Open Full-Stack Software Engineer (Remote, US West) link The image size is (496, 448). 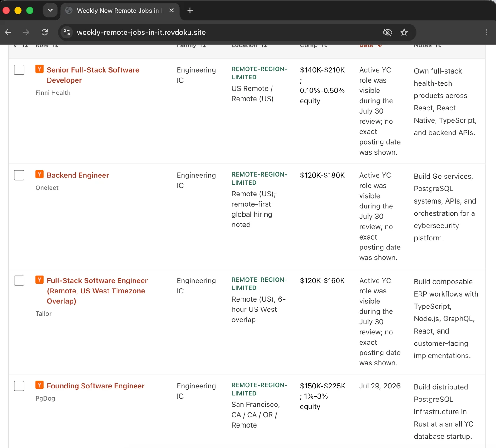[97, 291]
